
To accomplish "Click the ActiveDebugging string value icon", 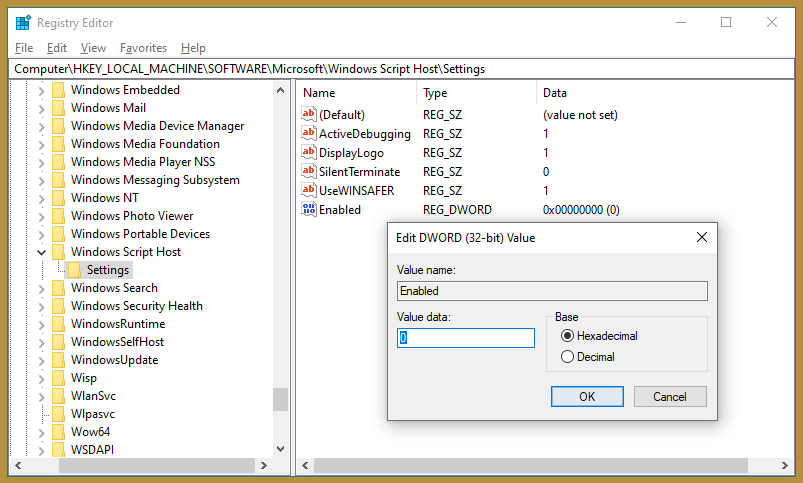I will (x=308, y=134).
